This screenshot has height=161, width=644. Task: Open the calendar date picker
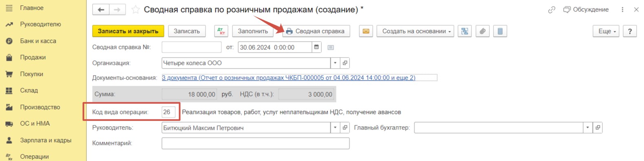(x=316, y=47)
